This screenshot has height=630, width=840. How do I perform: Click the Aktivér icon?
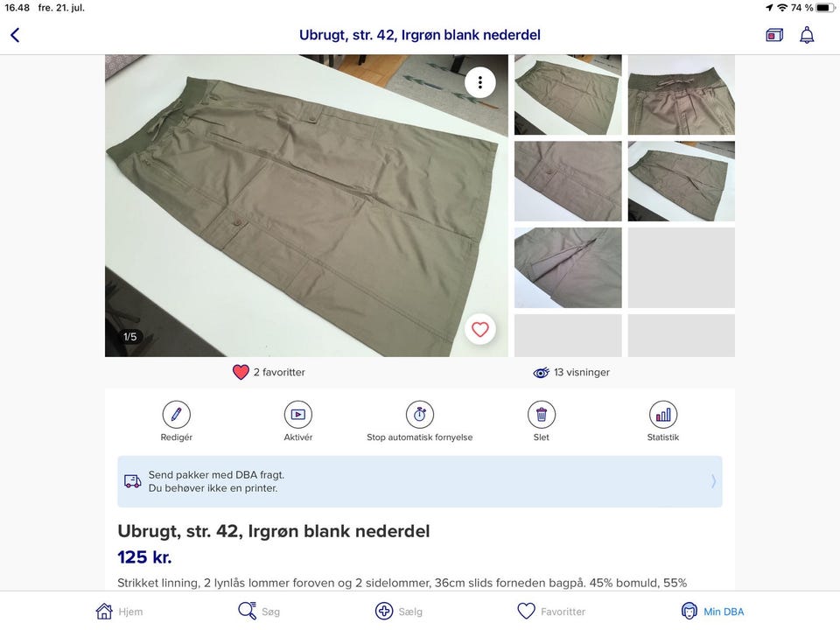pos(297,414)
